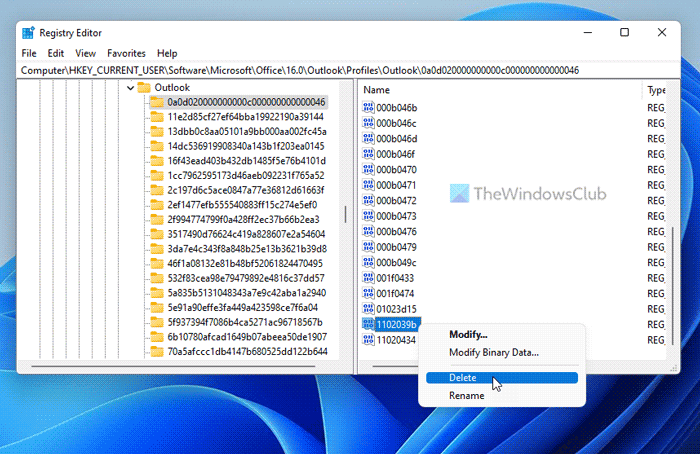Click folder icon of key 1cc7962595173d46aeb092231f765a52
The height and width of the screenshot is (454, 700).
157,175
